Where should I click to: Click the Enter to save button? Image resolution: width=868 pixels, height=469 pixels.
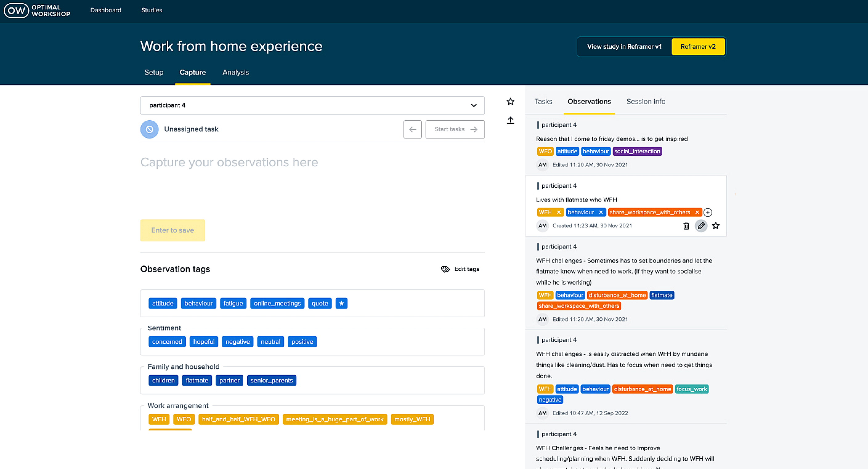tap(172, 230)
